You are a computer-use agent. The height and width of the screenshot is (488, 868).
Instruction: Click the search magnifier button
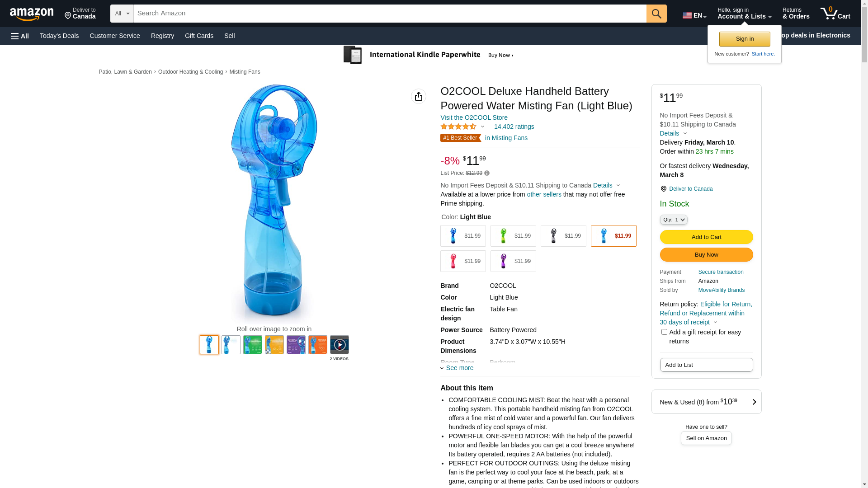tap(656, 14)
